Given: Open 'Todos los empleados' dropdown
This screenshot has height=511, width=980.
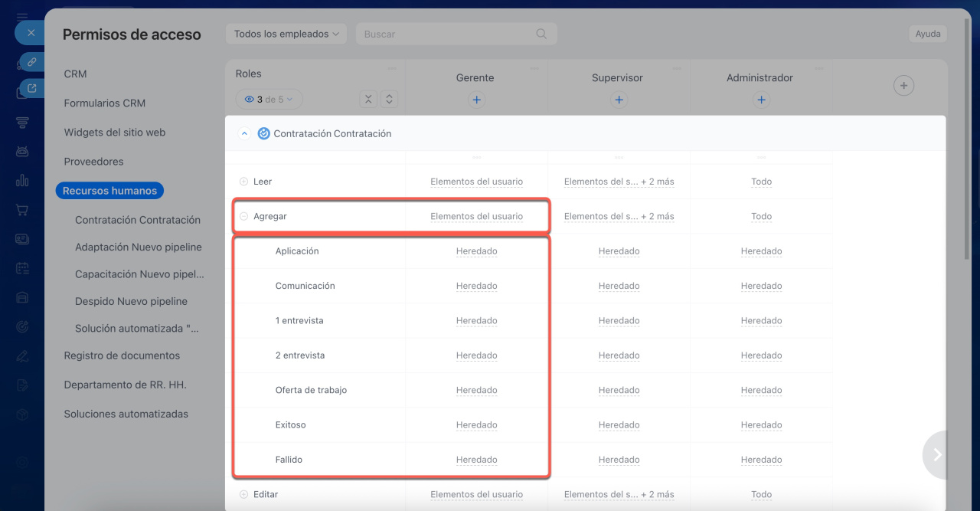Looking at the screenshot, I should tap(286, 34).
